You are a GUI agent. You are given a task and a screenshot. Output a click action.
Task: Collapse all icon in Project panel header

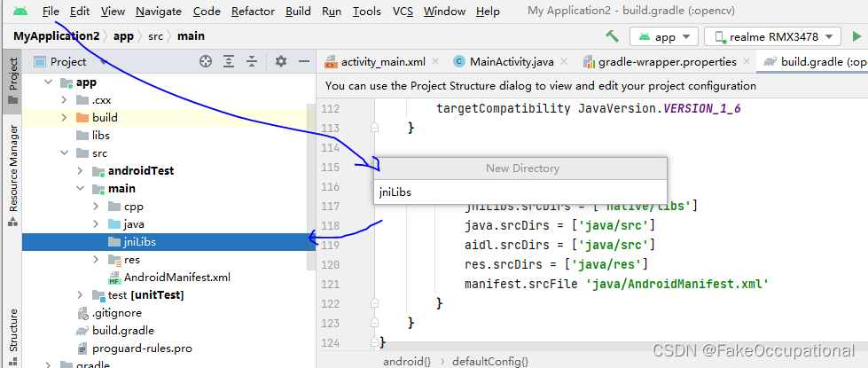pyautogui.click(x=252, y=61)
